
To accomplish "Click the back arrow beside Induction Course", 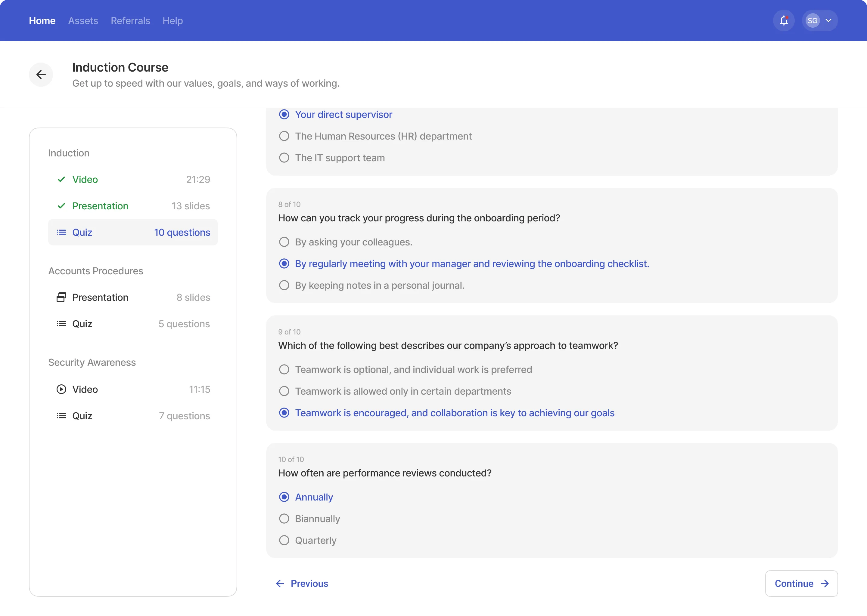I will click(x=41, y=75).
